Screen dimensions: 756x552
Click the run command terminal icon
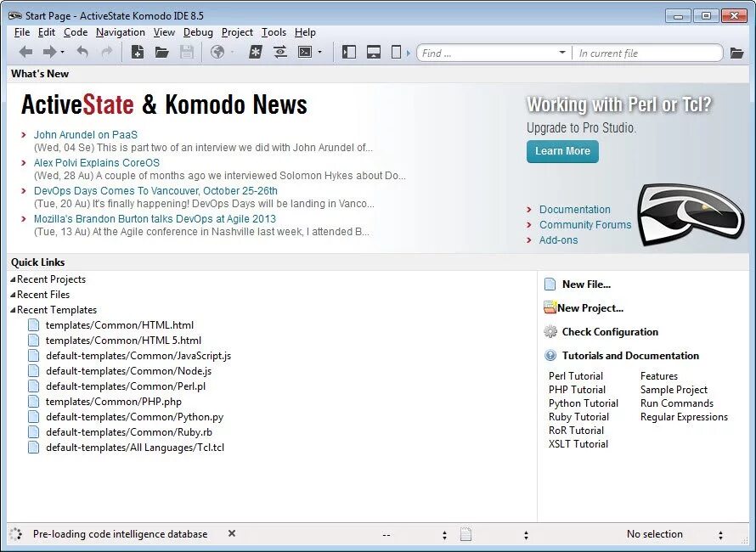click(x=305, y=52)
